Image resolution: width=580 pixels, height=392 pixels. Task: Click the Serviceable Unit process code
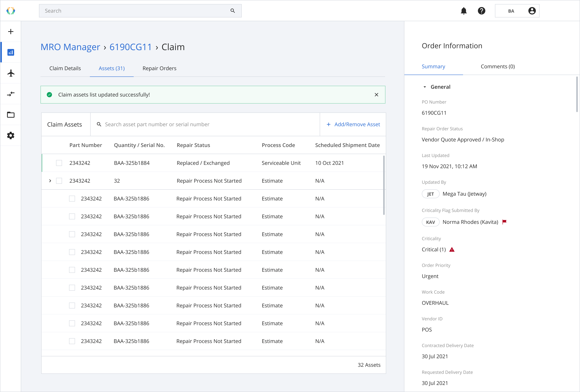pyautogui.click(x=281, y=163)
